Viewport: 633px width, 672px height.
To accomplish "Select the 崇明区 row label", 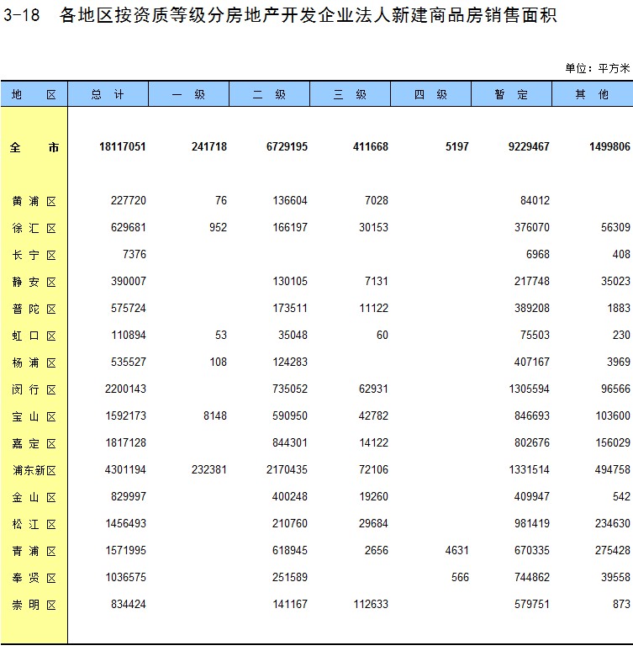I will (x=34, y=605).
